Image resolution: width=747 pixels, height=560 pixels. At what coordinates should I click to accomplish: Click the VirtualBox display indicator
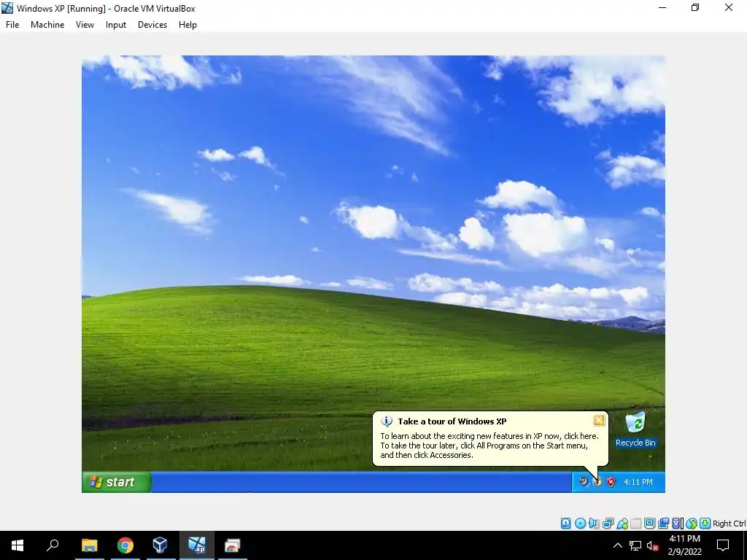[649, 524]
